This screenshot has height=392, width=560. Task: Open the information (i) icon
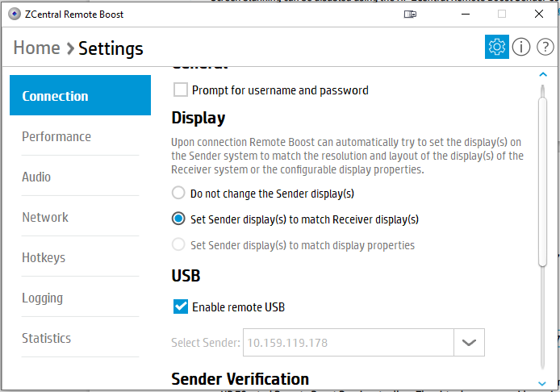coord(521,47)
